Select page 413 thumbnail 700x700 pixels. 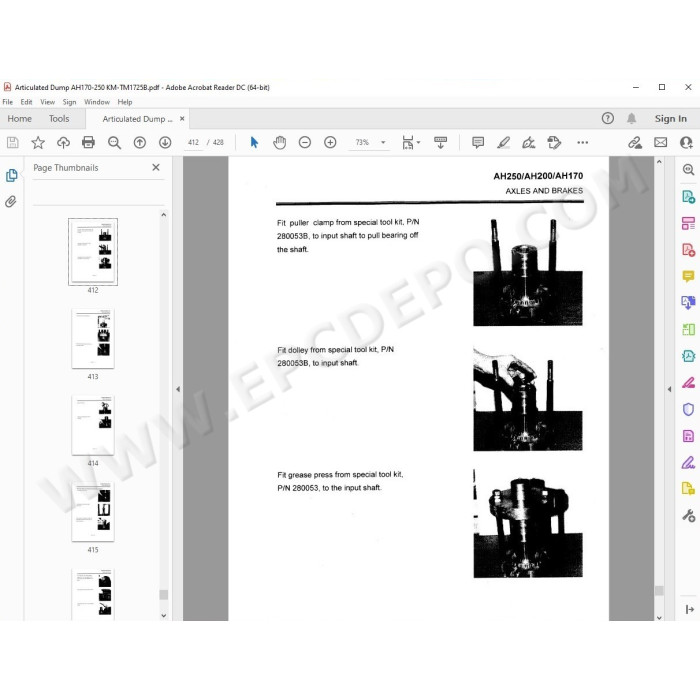pos(93,338)
